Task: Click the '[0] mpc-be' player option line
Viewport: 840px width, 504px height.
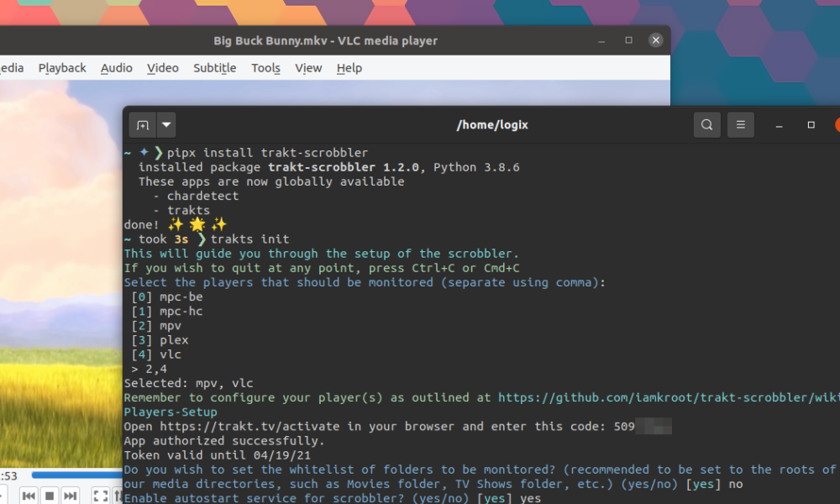Action: [167, 297]
